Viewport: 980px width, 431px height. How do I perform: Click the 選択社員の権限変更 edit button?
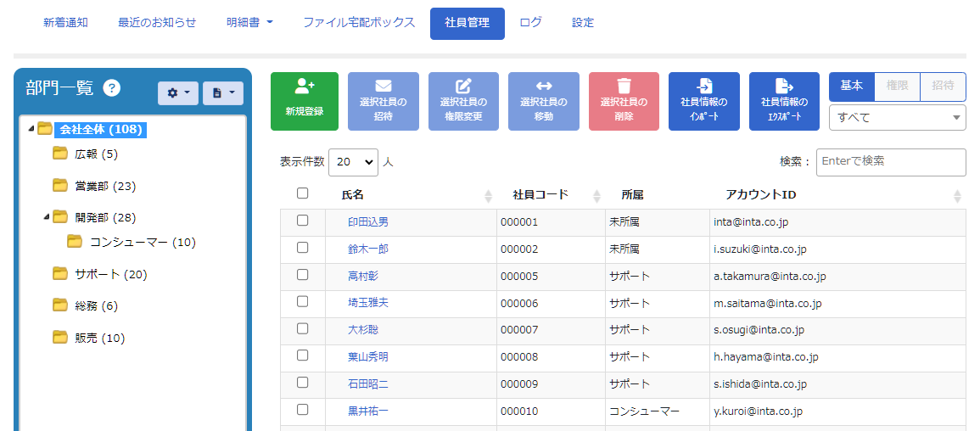pyautogui.click(x=463, y=101)
